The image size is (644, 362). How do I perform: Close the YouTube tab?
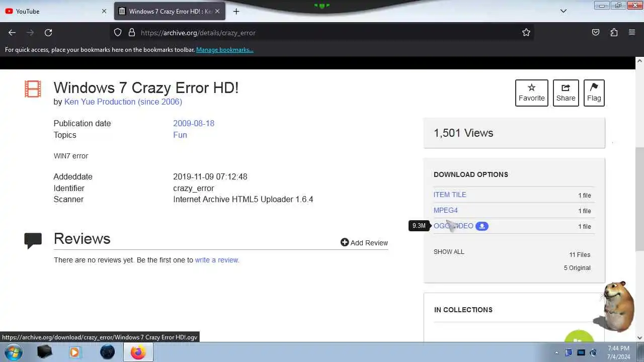pyautogui.click(x=104, y=11)
